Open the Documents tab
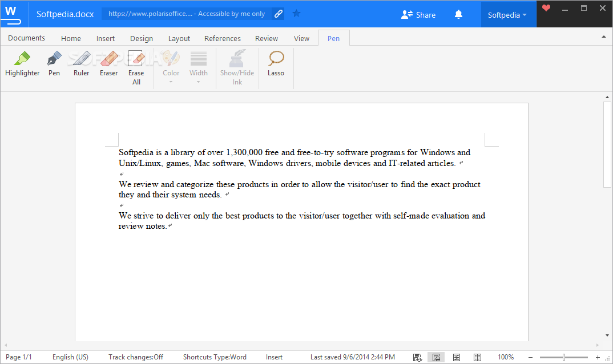Screen dimensions: 613x364 coord(27,38)
